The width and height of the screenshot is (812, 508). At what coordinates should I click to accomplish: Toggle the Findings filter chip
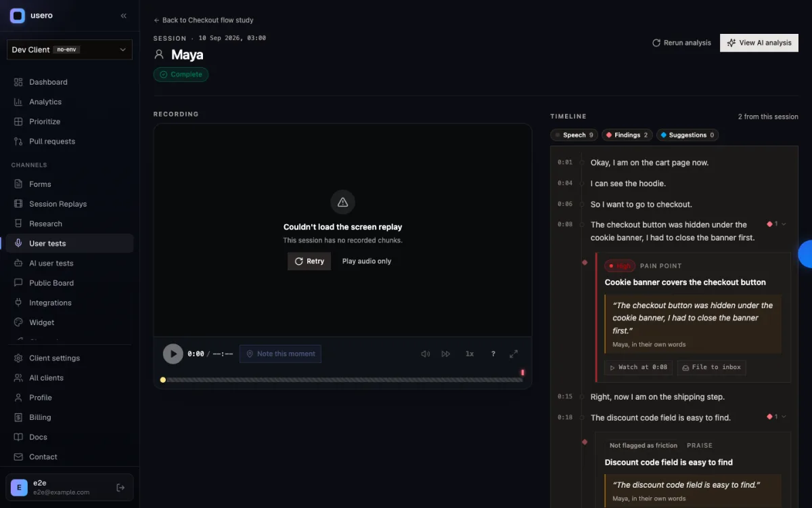point(627,135)
